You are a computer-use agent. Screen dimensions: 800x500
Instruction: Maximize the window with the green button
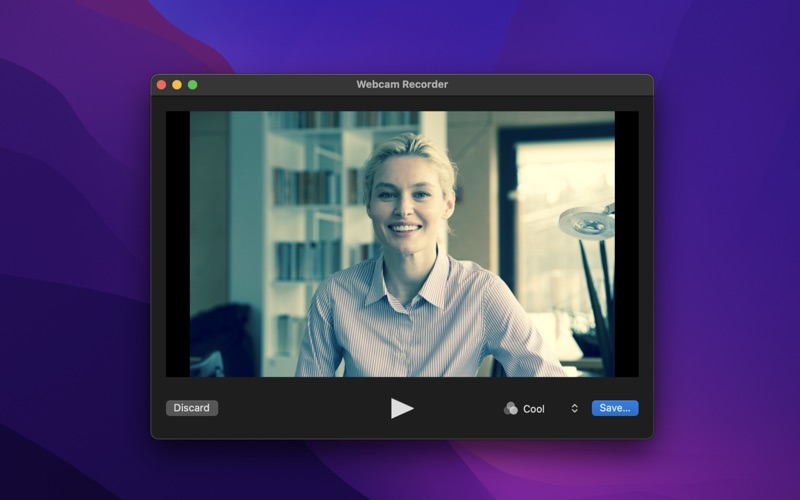(x=193, y=85)
